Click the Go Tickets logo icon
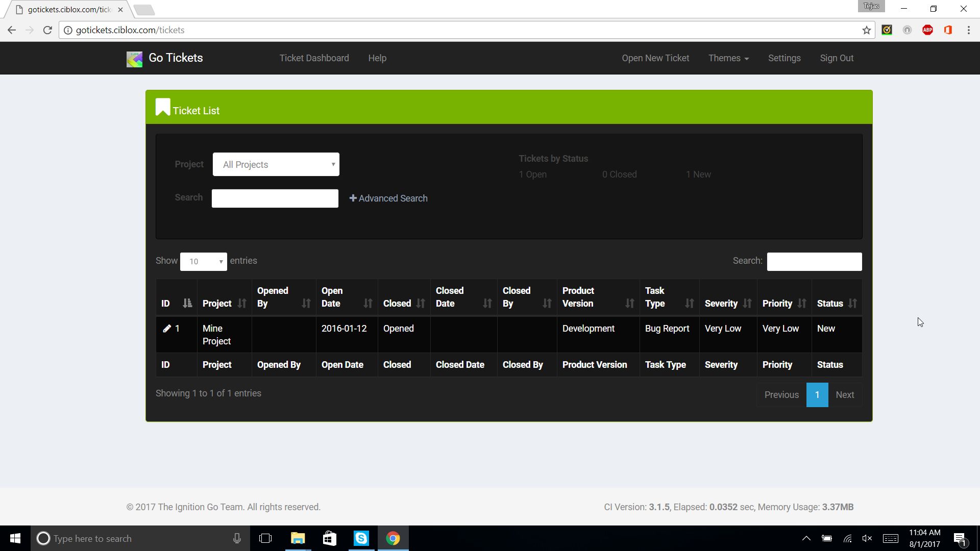Screen dimensions: 980x551 tap(134, 59)
